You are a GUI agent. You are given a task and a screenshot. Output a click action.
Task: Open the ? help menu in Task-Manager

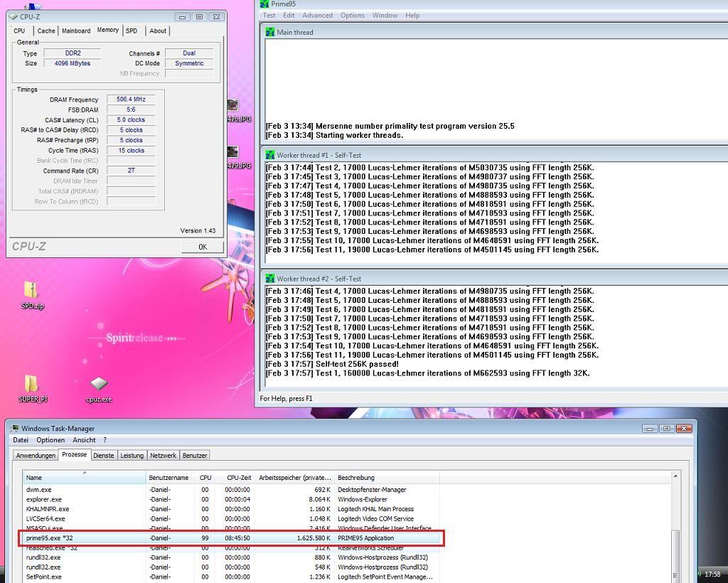pos(105,439)
